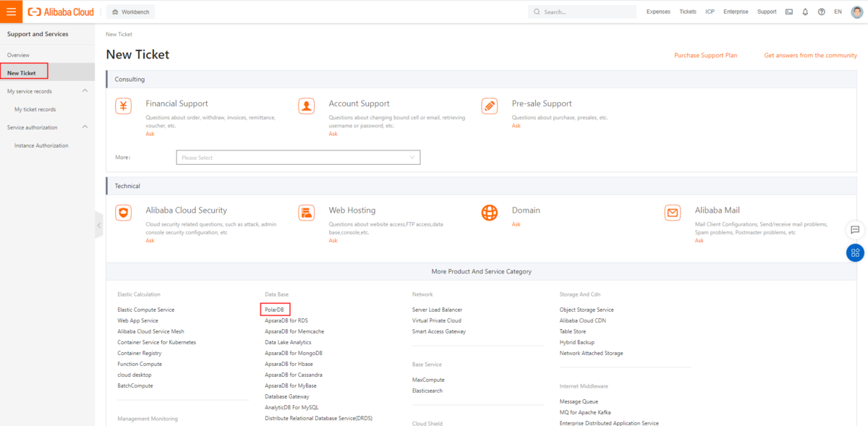Image resolution: width=868 pixels, height=426 pixels.
Task: Click the search magnifier icon
Action: pyautogui.click(x=537, y=12)
